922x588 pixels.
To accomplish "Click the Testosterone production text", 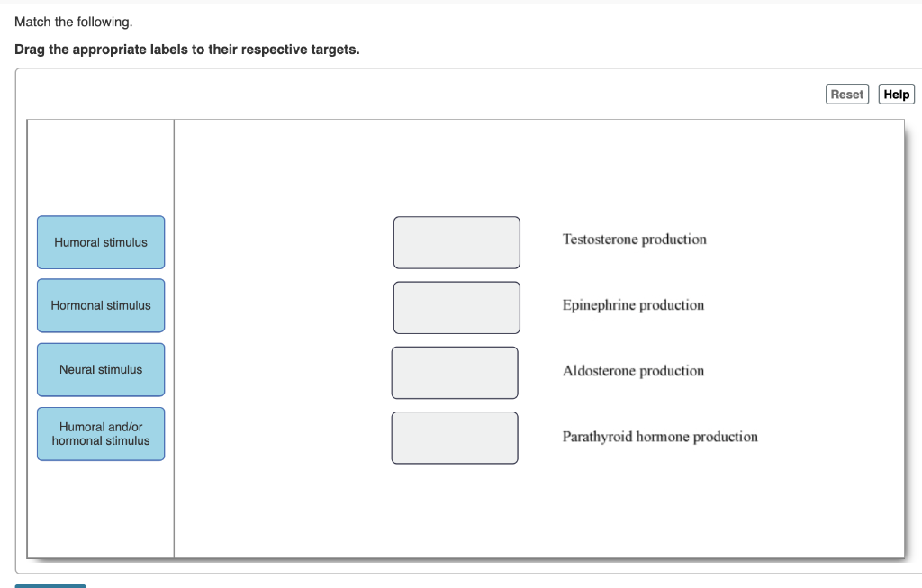I will [634, 240].
